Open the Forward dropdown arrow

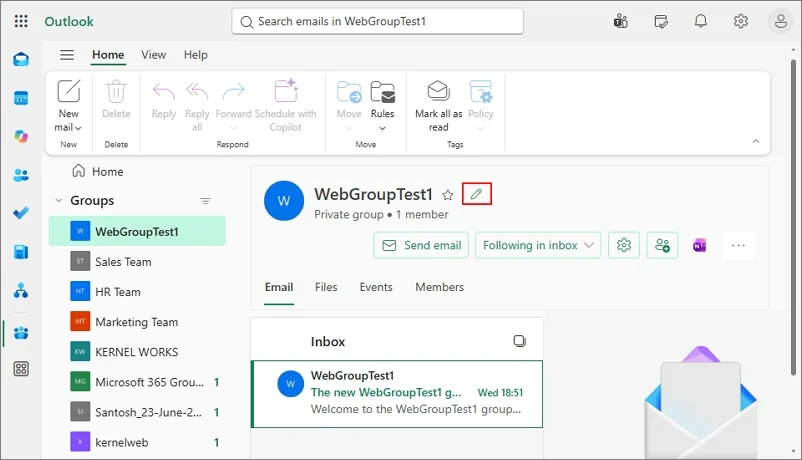pyautogui.click(x=233, y=128)
